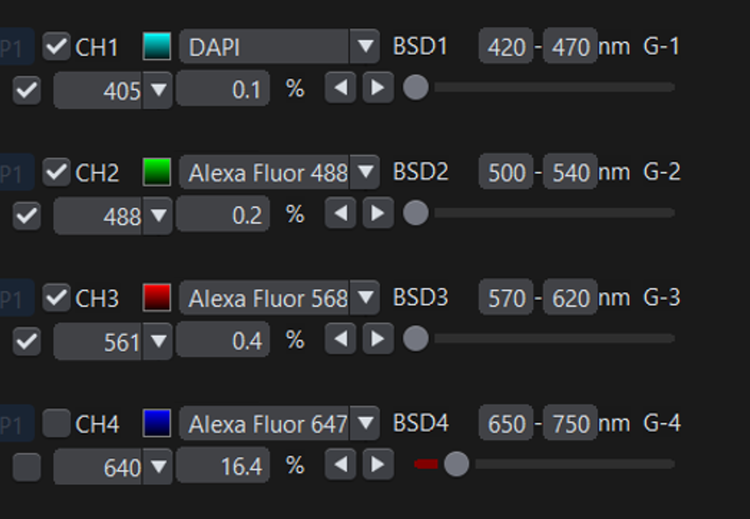Click the CH2 green color swatch
Image resolution: width=750 pixels, height=519 pixels.
coord(157,172)
